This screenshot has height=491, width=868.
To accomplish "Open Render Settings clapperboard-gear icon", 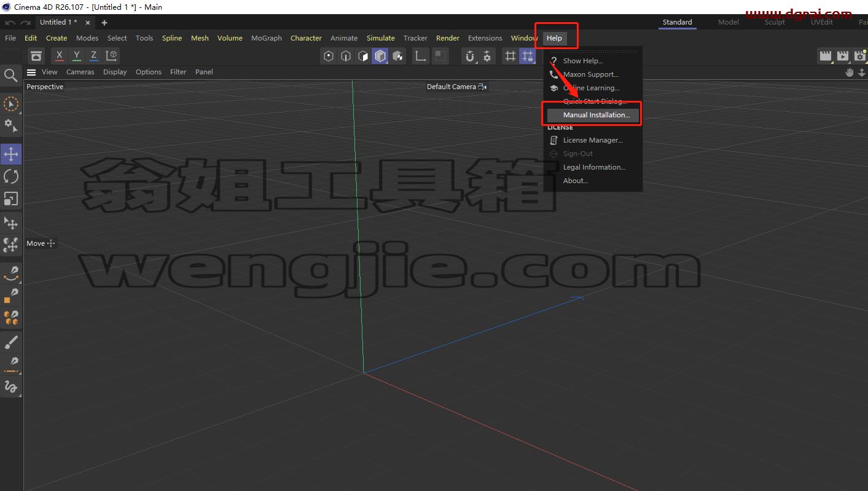I will pyautogui.click(x=860, y=57).
